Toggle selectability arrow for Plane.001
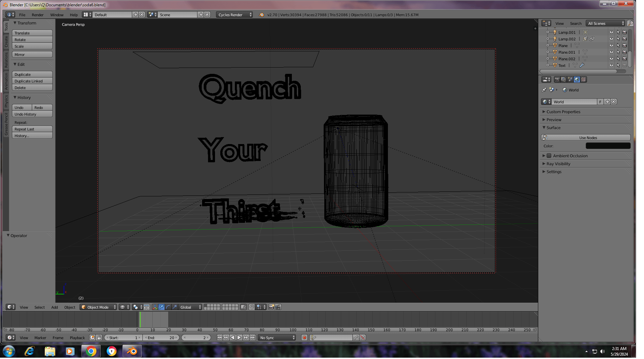Image resolution: width=644 pixels, height=359 pixels. [x=618, y=52]
